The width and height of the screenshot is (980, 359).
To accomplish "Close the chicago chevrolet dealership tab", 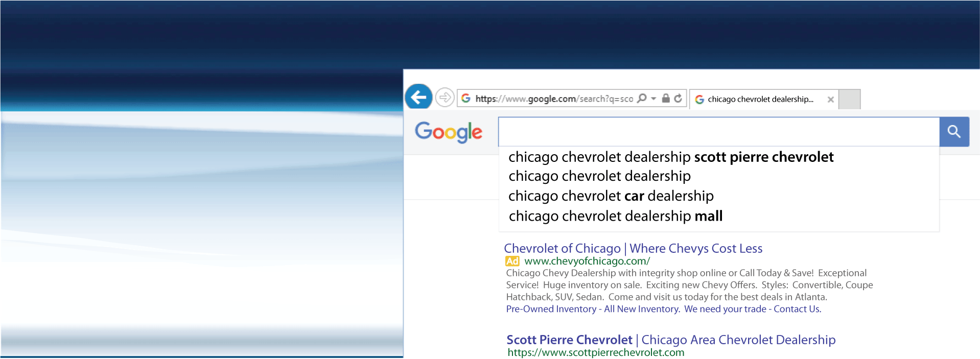I will (x=831, y=100).
